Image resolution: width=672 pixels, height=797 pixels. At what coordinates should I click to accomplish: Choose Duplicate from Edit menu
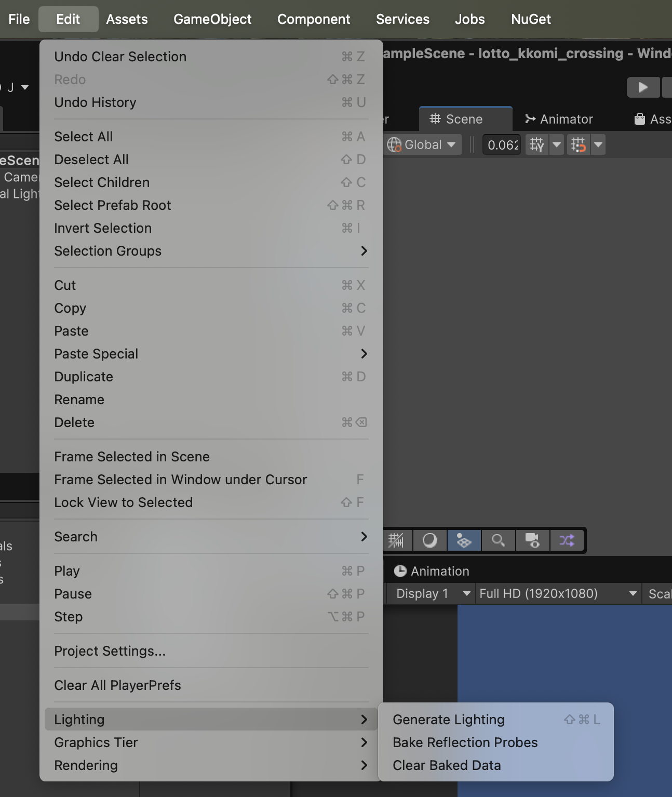(211, 377)
